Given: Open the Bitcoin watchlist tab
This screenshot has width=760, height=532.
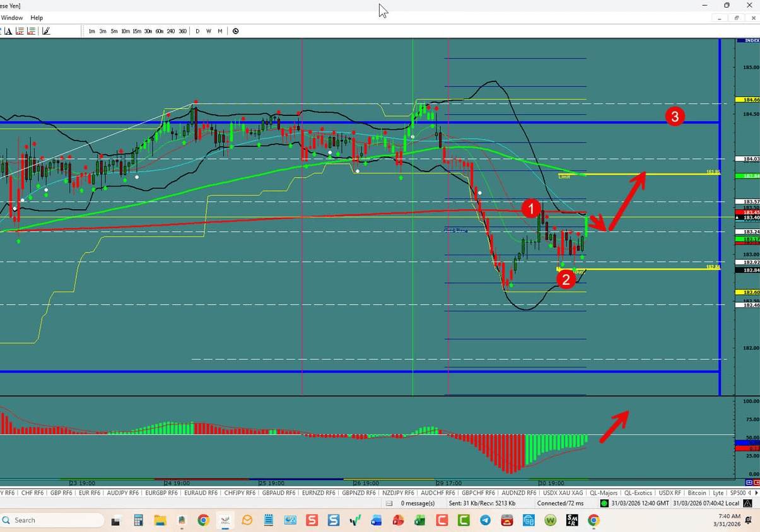Looking at the screenshot, I should pos(696,492).
